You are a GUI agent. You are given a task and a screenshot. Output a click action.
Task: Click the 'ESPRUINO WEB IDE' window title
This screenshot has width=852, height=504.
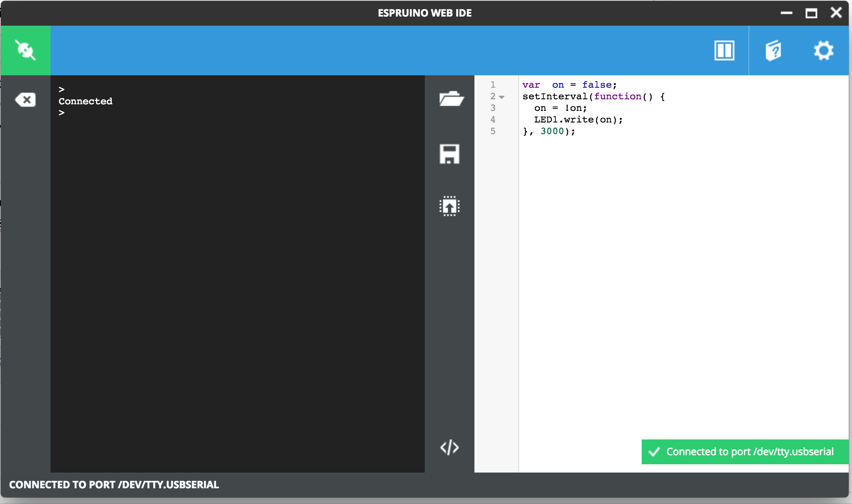coord(425,13)
